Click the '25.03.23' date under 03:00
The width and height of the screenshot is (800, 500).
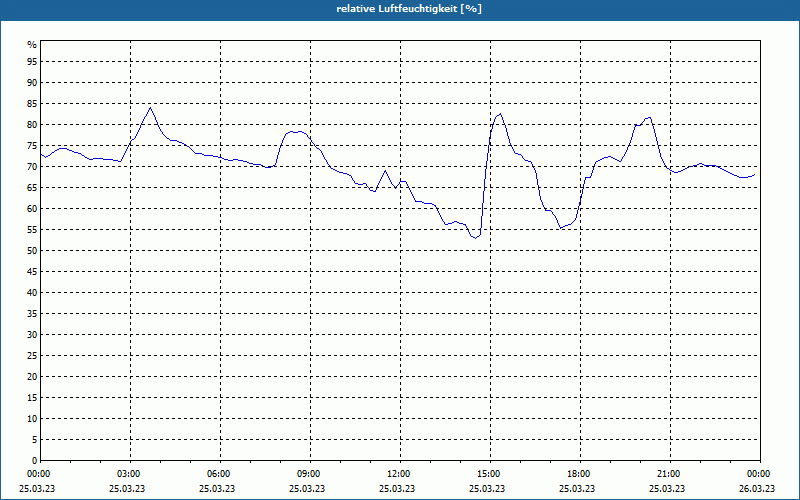click(127, 488)
